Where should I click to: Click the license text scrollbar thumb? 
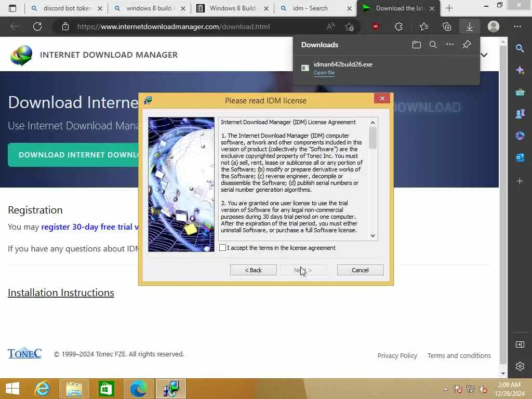tap(373, 137)
